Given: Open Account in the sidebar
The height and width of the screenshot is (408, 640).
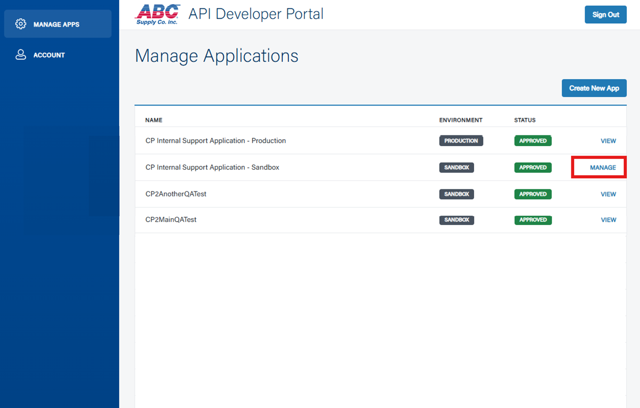Looking at the screenshot, I should pyautogui.click(x=48, y=55).
